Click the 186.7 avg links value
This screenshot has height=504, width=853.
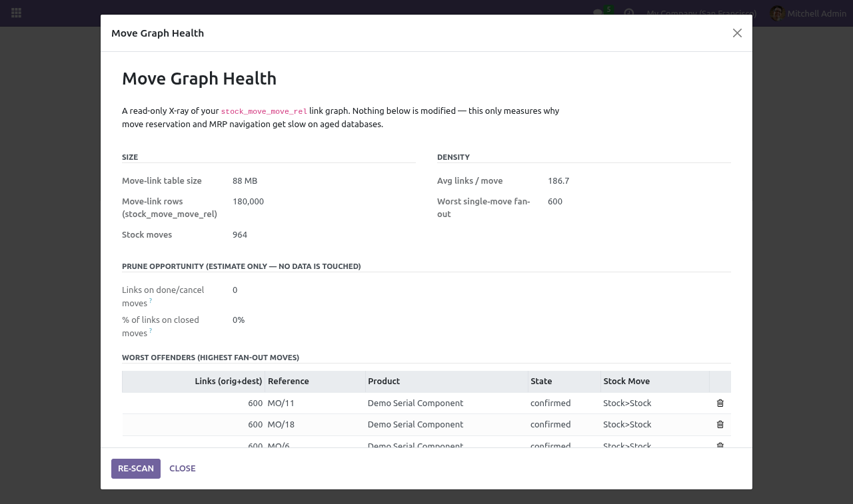558,181
